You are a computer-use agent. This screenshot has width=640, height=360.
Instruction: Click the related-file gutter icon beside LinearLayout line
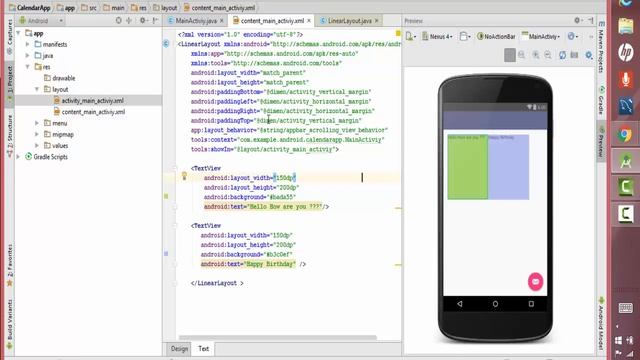[x=166, y=44]
